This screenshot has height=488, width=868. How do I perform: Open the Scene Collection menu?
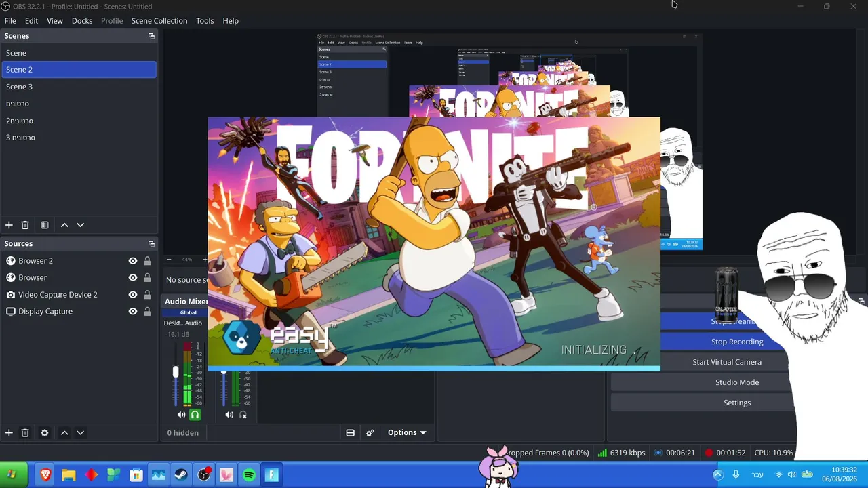(159, 21)
